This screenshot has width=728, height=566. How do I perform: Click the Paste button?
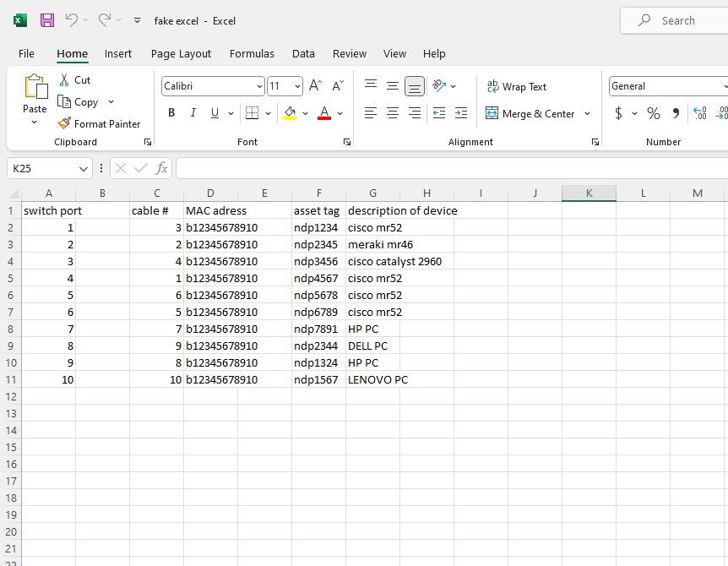(x=35, y=95)
